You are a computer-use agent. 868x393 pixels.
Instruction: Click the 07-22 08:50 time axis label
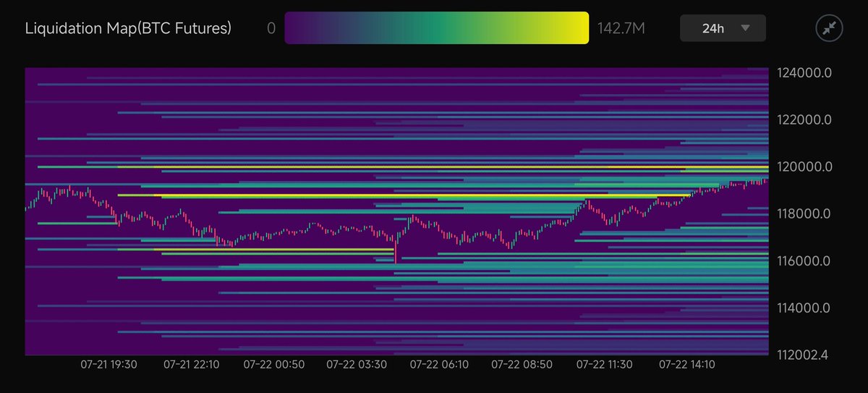[521, 365]
